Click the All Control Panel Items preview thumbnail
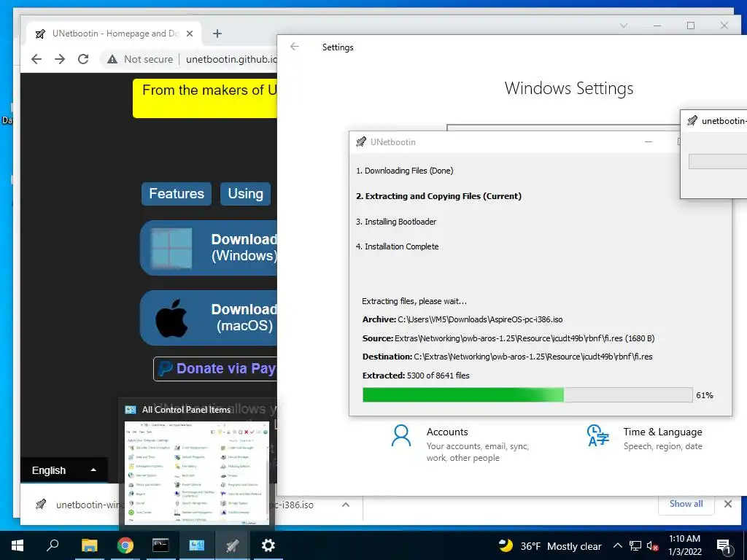The height and width of the screenshot is (560, 747). pos(197,472)
